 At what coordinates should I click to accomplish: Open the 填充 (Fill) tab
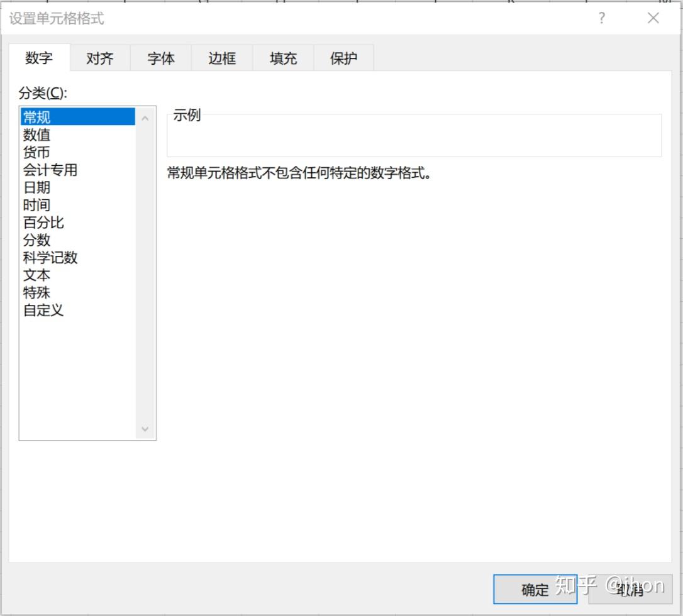[282, 58]
